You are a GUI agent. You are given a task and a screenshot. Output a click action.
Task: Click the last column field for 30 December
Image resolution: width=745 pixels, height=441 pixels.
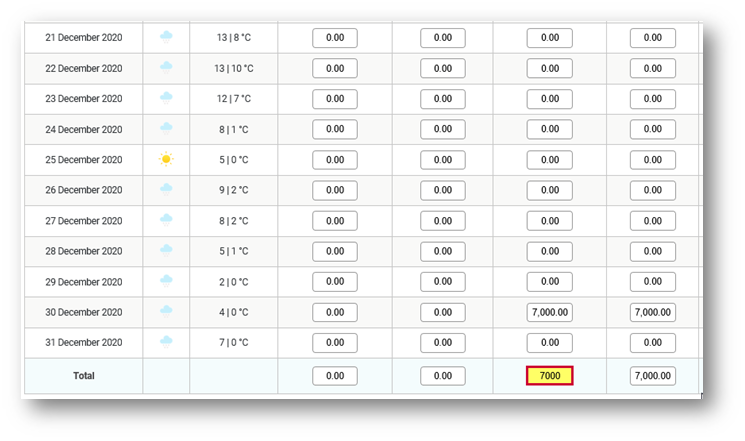tap(653, 312)
